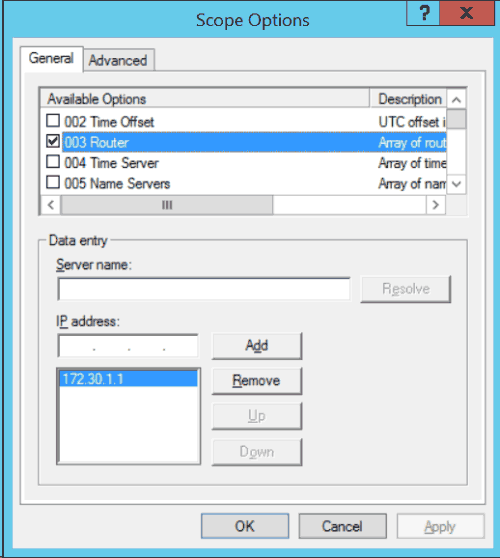
Task: Click the Add button
Action: coord(257,346)
